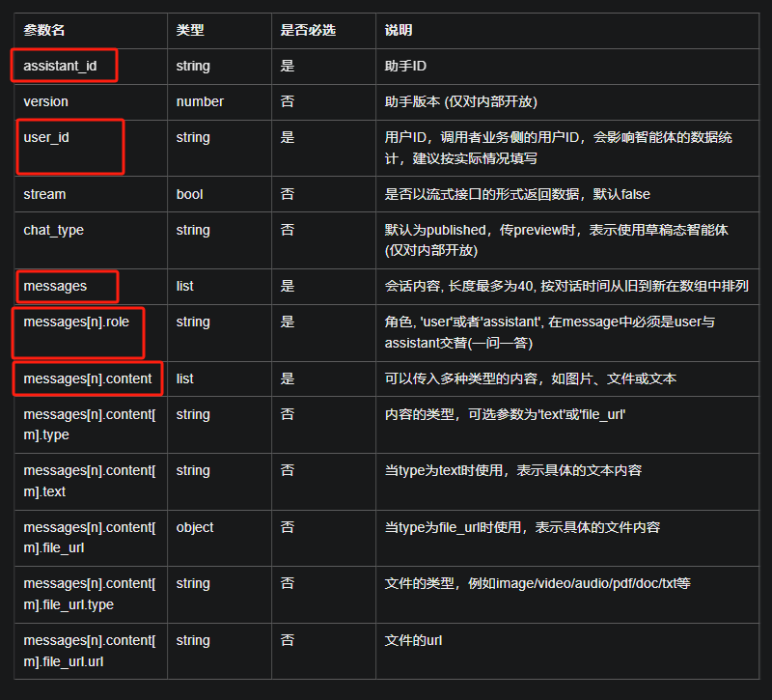This screenshot has height=700, width=772.
Task: Click 否 in the version row
Action: 288,101
